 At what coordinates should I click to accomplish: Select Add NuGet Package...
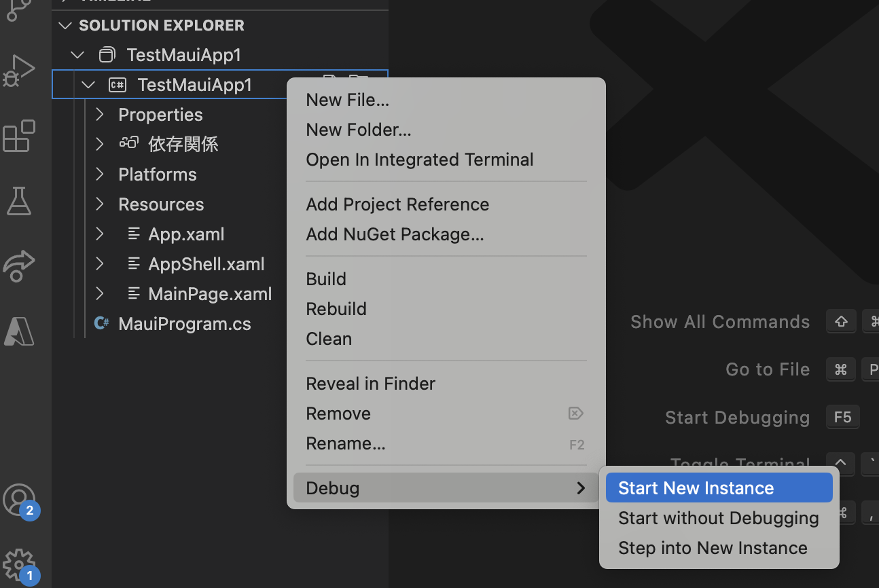pyautogui.click(x=446, y=234)
